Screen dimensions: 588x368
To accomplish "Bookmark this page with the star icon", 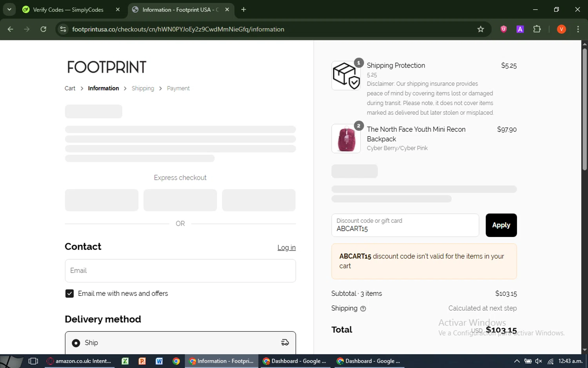I will (481, 29).
